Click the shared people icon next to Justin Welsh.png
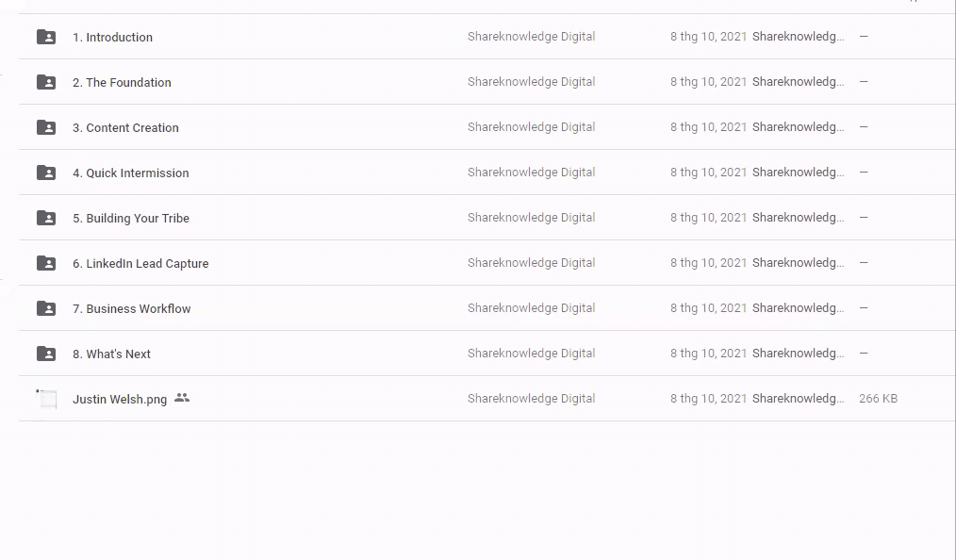This screenshot has width=956, height=560. tap(182, 398)
